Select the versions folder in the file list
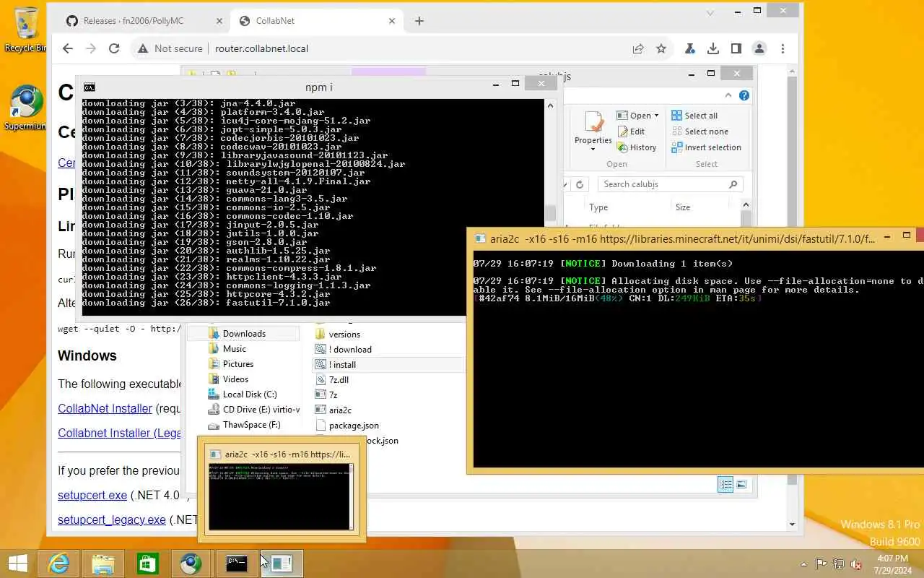The width and height of the screenshot is (924, 578). coord(344,334)
